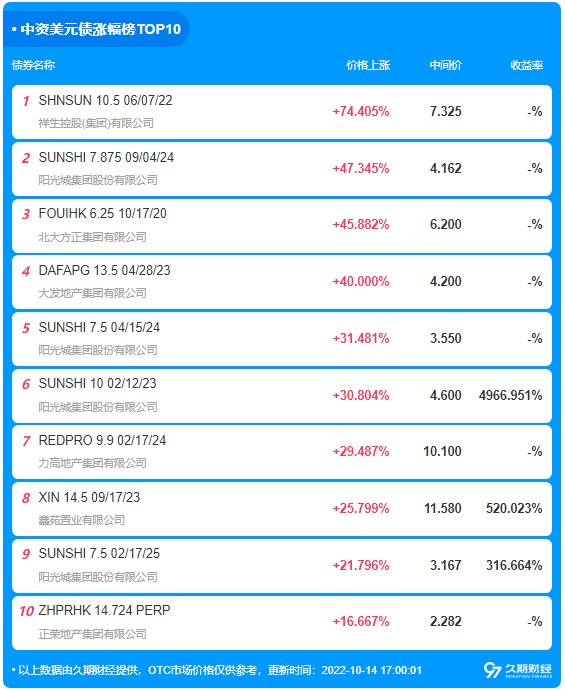Click the rank 1 number icon
This screenshot has height=690, width=565.
26,101
